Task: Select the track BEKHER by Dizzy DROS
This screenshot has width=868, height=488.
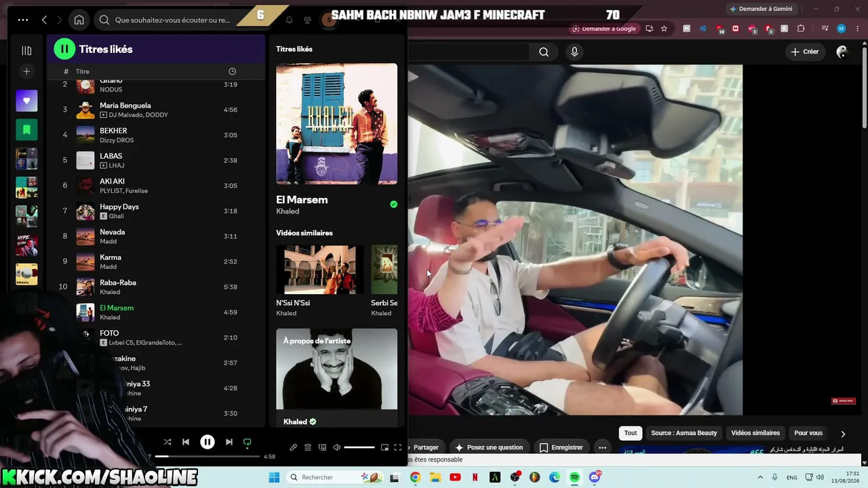Action: coord(156,135)
